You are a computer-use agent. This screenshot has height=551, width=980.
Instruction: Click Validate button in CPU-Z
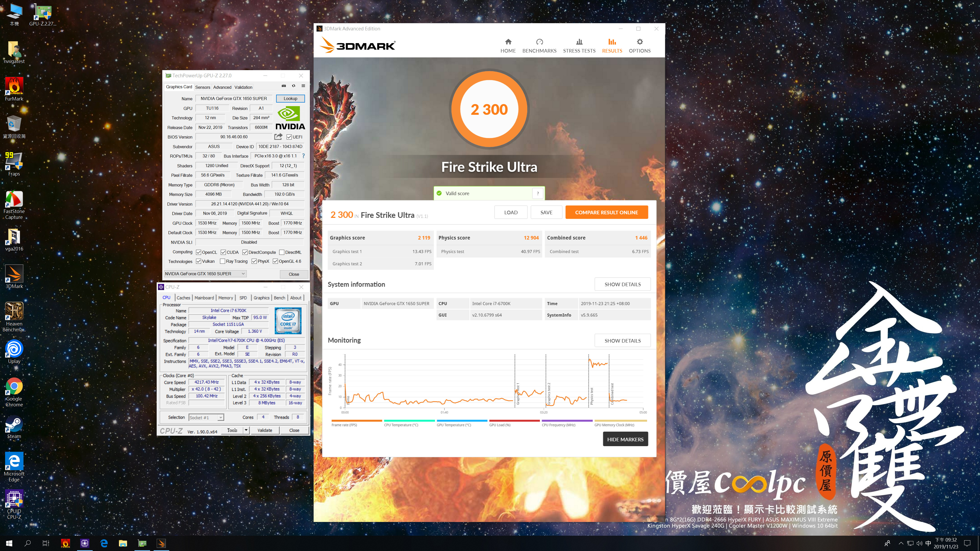[264, 430]
